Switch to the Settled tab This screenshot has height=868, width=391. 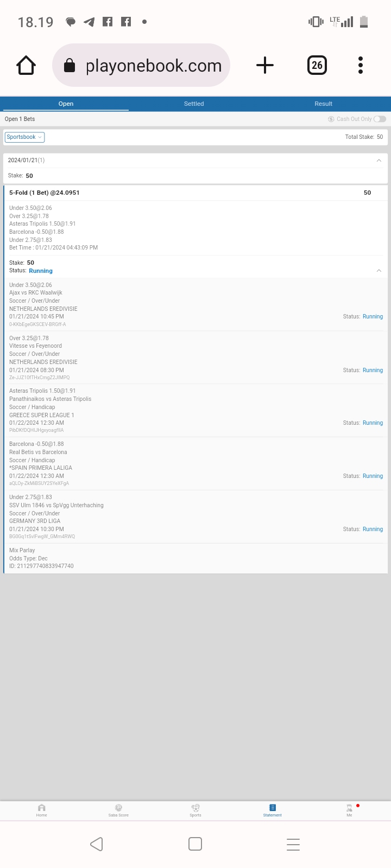194,104
